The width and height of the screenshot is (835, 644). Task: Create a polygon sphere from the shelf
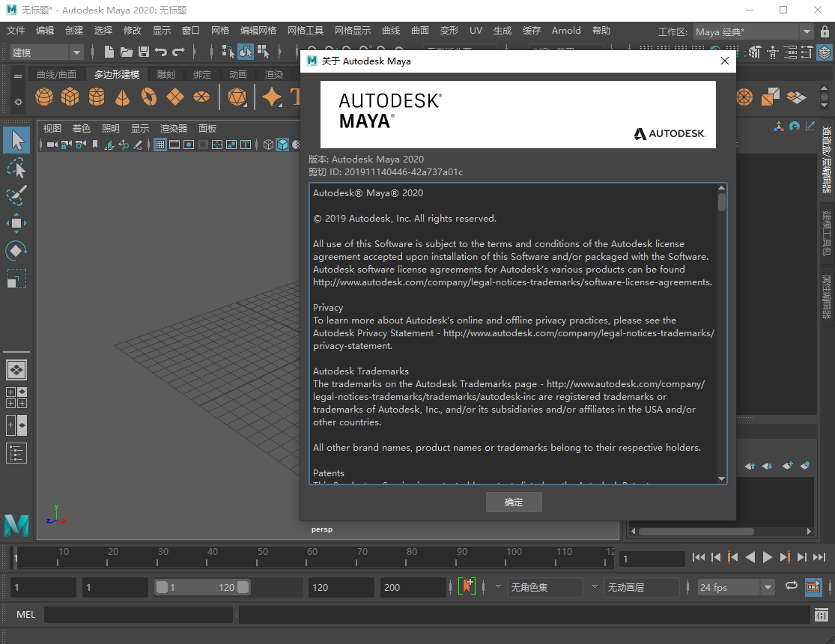(45, 97)
